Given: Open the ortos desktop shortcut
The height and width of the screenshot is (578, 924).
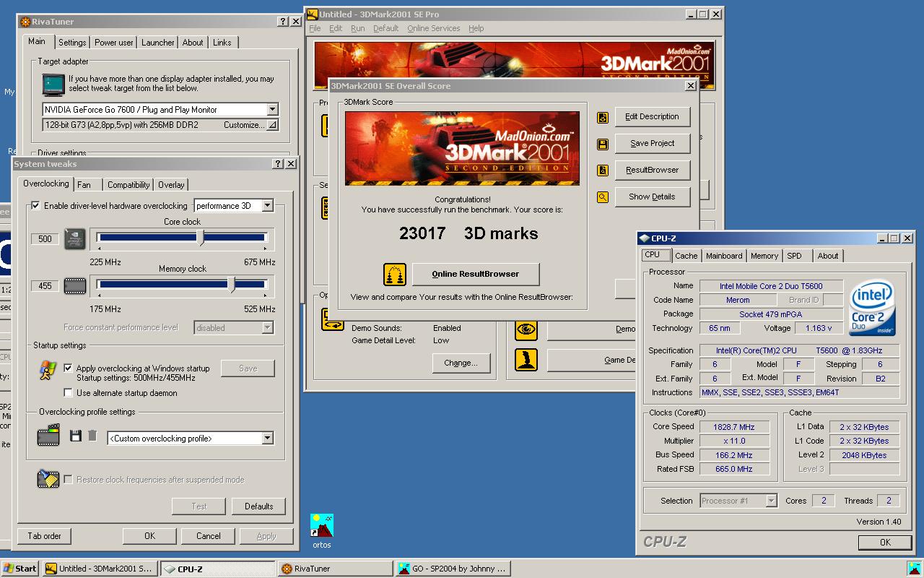Looking at the screenshot, I should pyautogui.click(x=322, y=531).
